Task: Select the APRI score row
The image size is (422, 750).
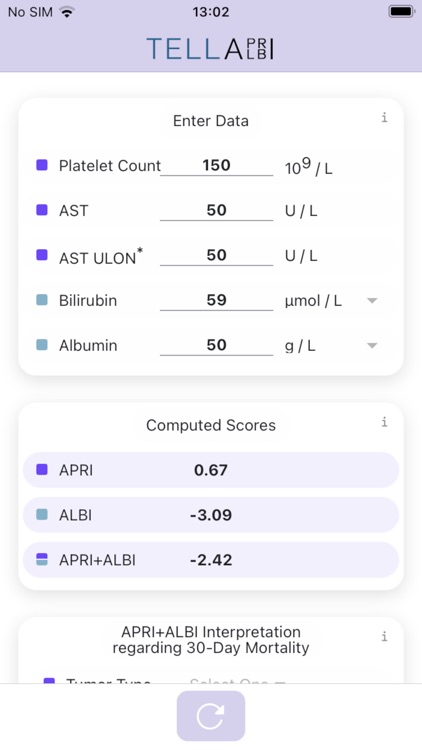Action: point(211,470)
